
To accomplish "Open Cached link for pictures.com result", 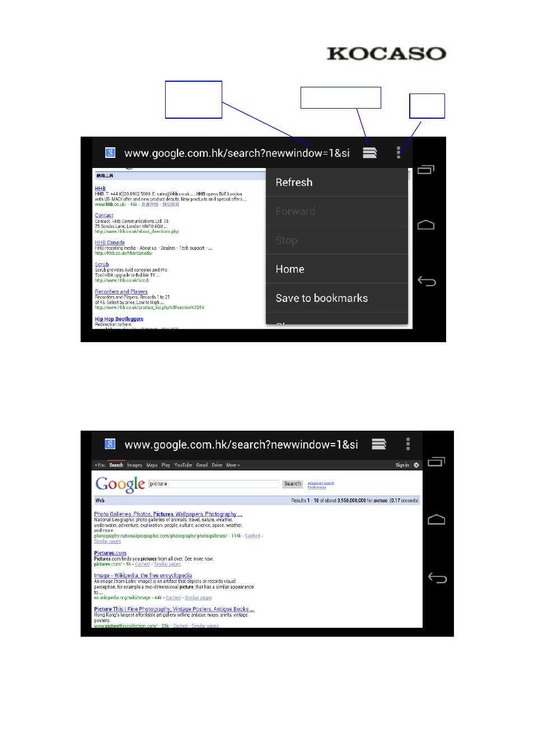I will coord(142,564).
